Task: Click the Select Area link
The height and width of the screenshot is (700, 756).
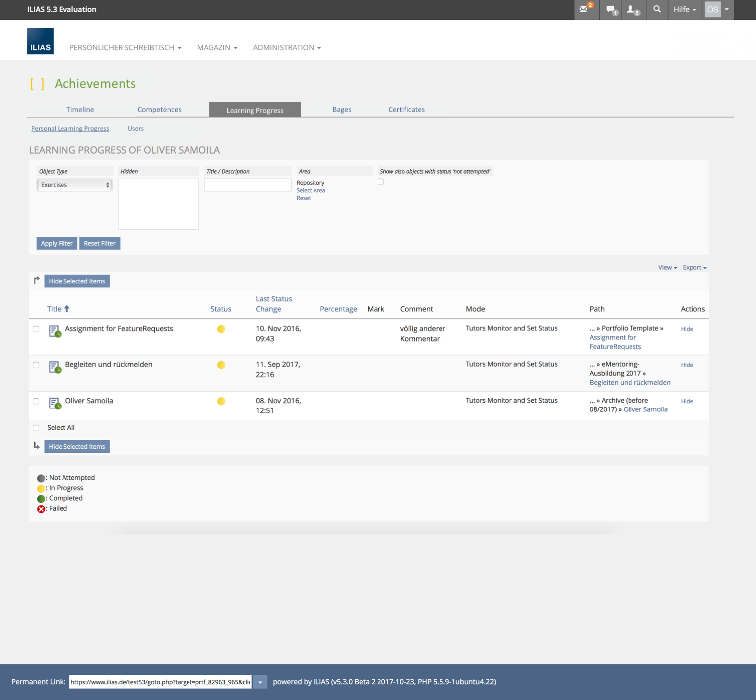Action: pos(311,190)
